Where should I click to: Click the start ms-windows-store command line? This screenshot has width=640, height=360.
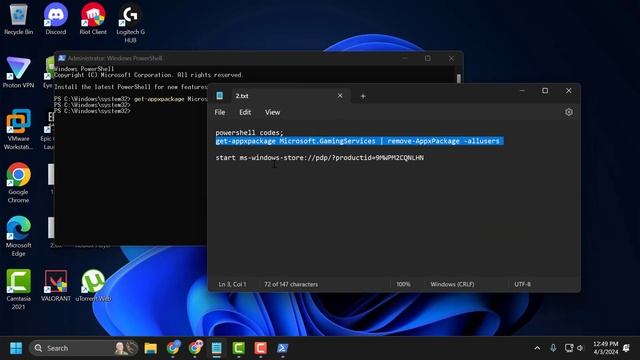pyautogui.click(x=320, y=158)
